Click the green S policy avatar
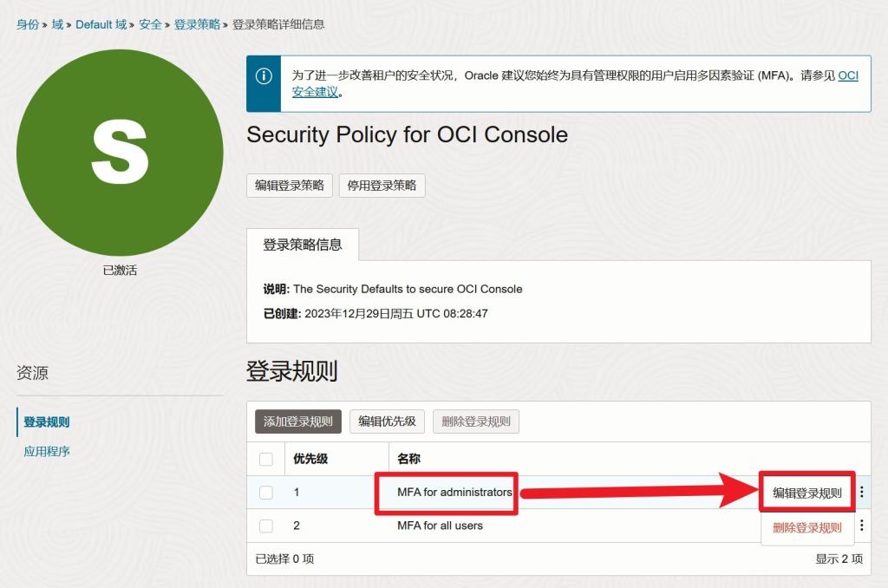Screen dimensions: 888x588 click(x=120, y=153)
